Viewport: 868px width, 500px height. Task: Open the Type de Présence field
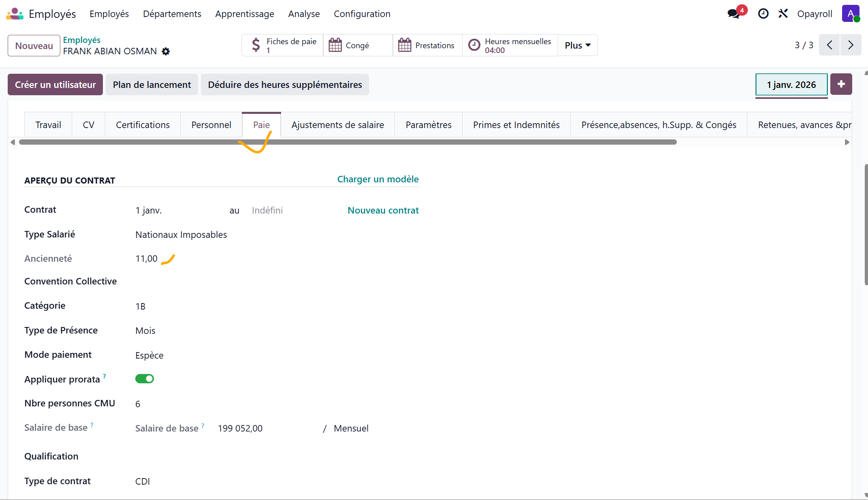pyautogui.click(x=145, y=331)
